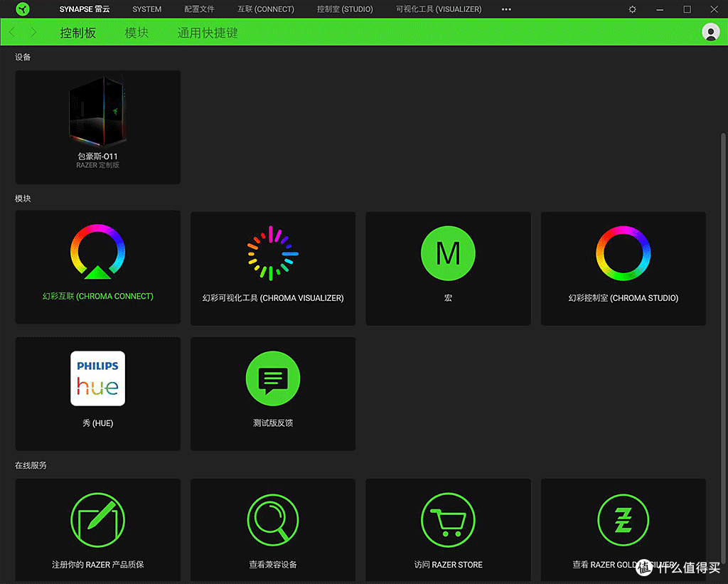Click the shopping cart Razer Store icon
This screenshot has height=584, width=728.
(448, 520)
